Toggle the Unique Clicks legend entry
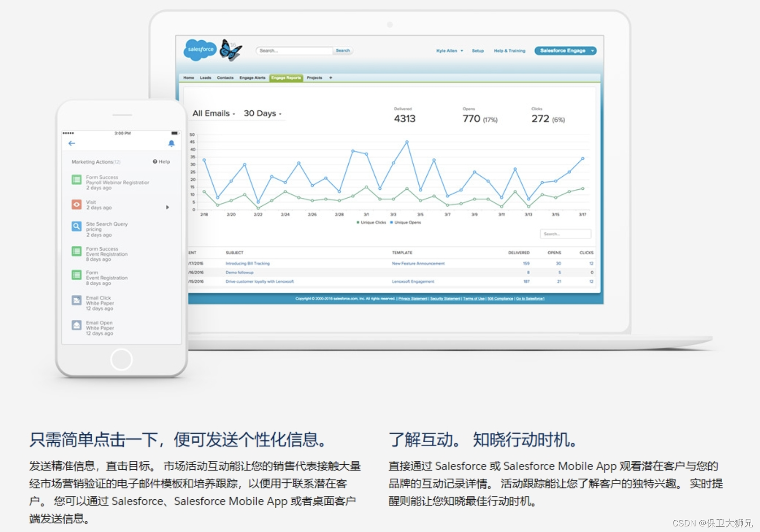 click(372, 223)
